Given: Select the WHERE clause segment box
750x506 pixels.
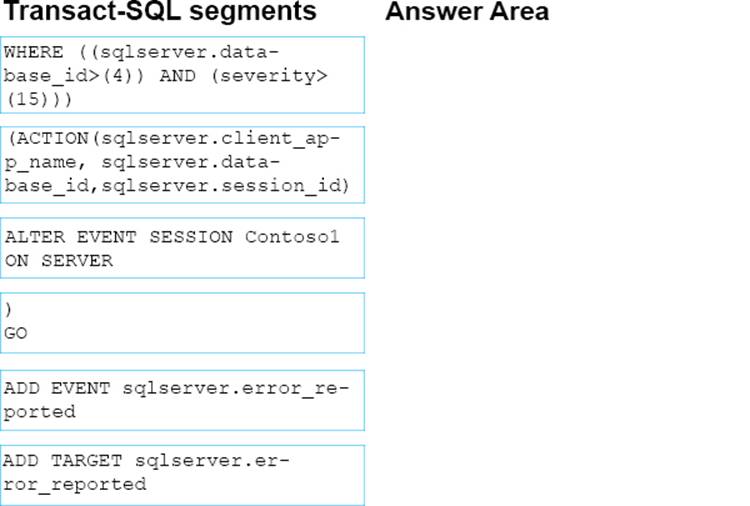Looking at the screenshot, I should 182,75.
